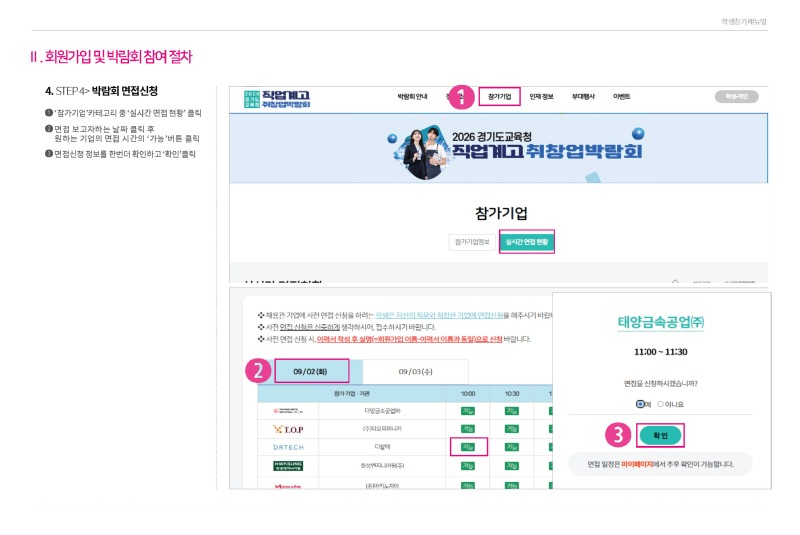Open the 이벤트 menu
This screenshot has height=535, width=800.
click(621, 96)
